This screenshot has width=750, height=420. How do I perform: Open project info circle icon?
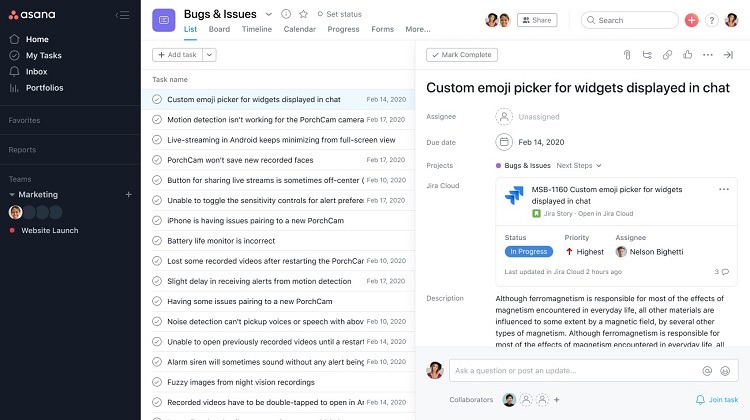click(x=286, y=14)
